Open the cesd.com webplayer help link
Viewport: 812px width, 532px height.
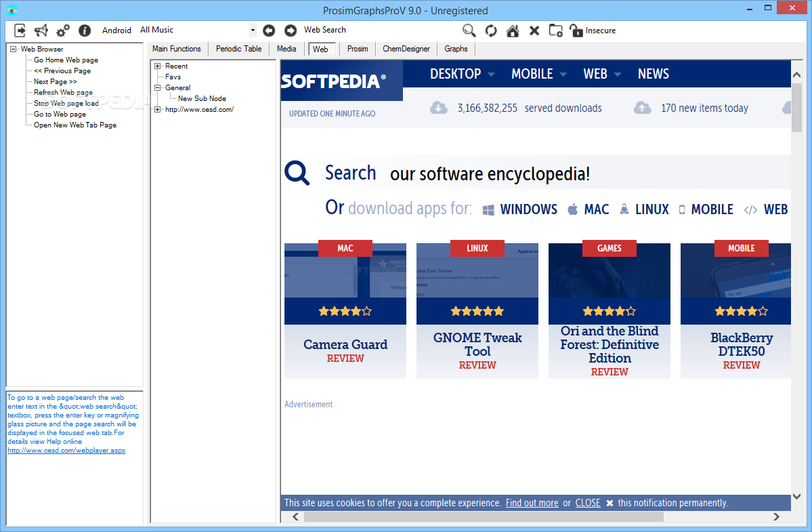66,451
